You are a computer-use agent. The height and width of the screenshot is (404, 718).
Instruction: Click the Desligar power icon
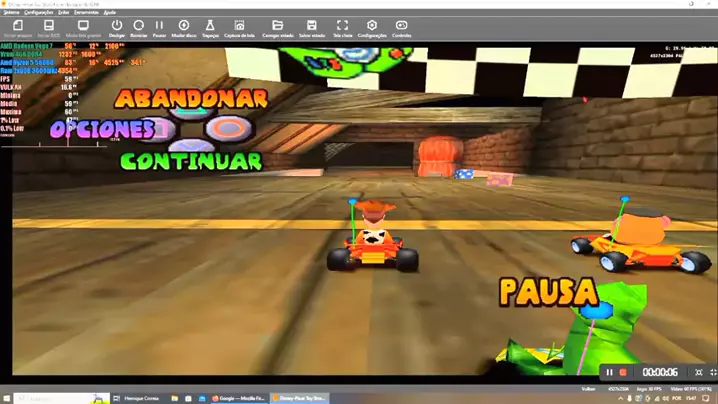(117, 26)
